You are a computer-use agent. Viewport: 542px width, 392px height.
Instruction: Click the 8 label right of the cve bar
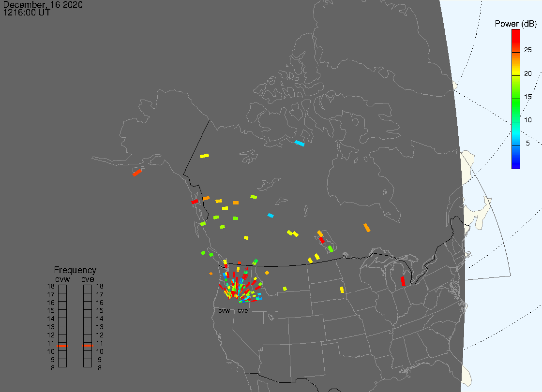point(100,368)
